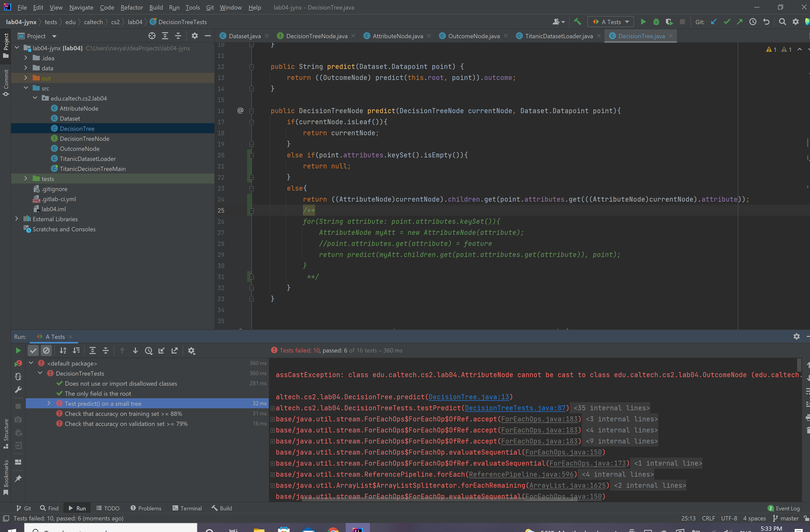Expand the tests folder in project tree

click(x=25, y=179)
